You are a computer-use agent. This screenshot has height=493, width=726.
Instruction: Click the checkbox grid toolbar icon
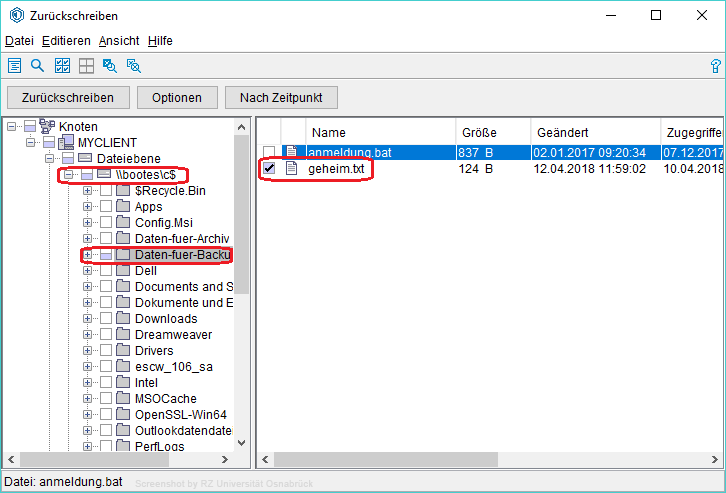[62, 66]
